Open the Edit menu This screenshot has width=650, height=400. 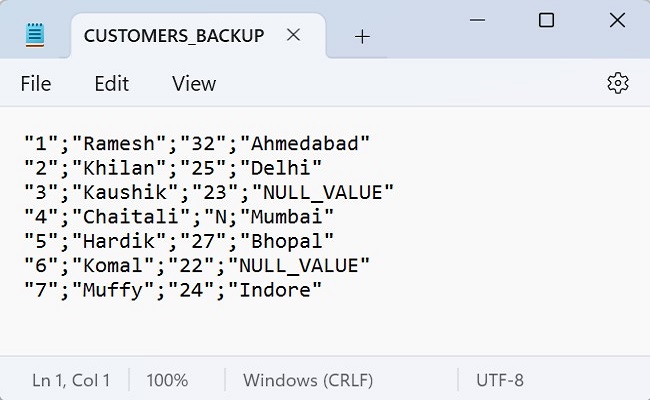[x=112, y=84]
